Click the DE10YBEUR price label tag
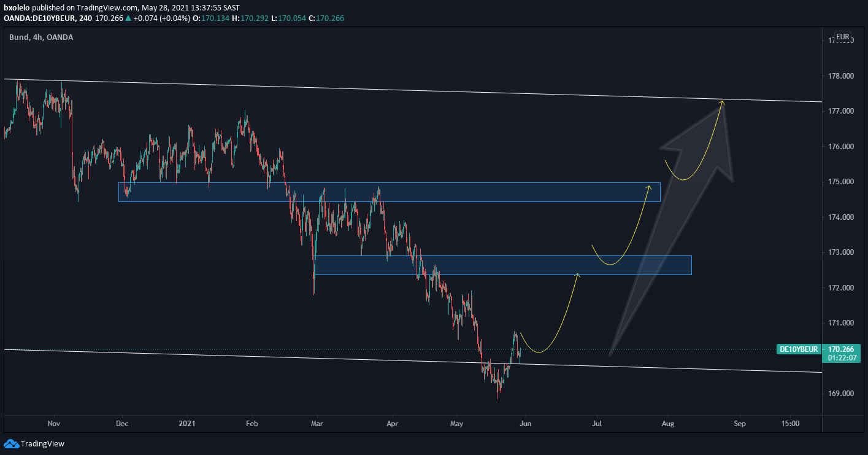 pos(798,349)
